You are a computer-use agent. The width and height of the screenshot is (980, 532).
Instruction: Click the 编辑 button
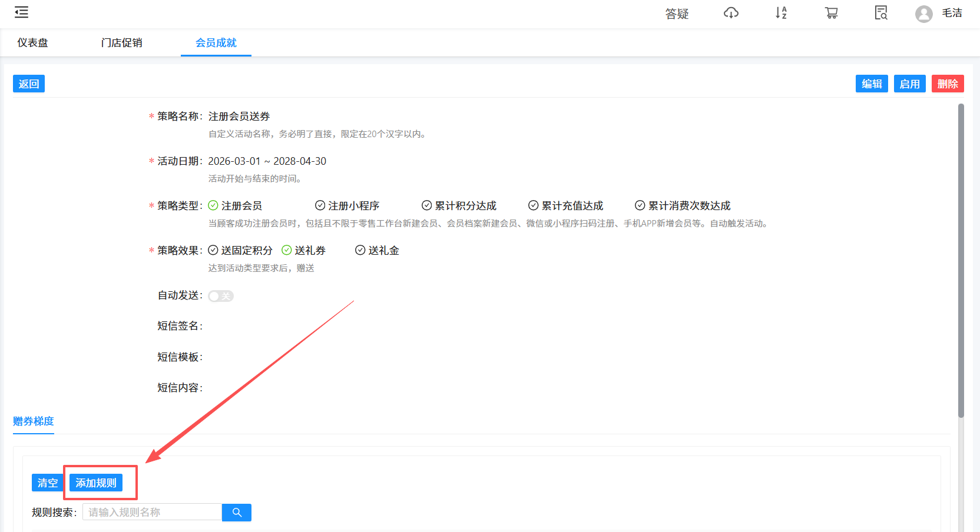tap(871, 84)
